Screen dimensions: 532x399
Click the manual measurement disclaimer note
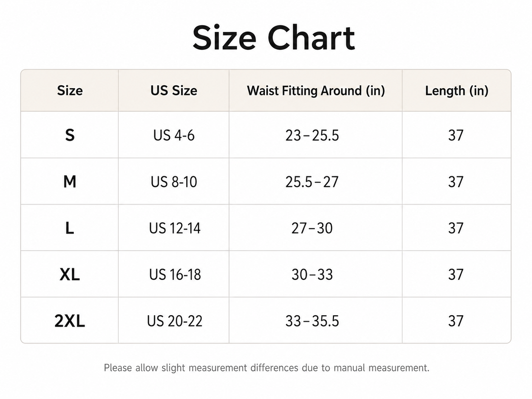coord(266,368)
